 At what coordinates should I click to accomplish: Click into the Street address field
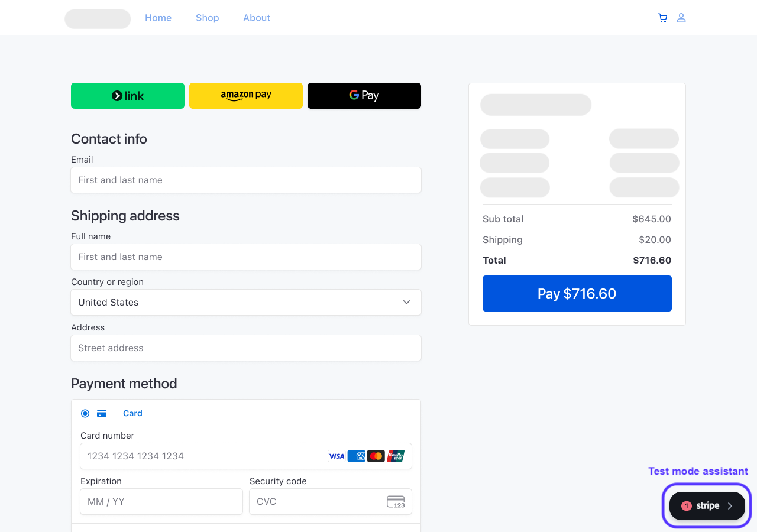[246, 348]
